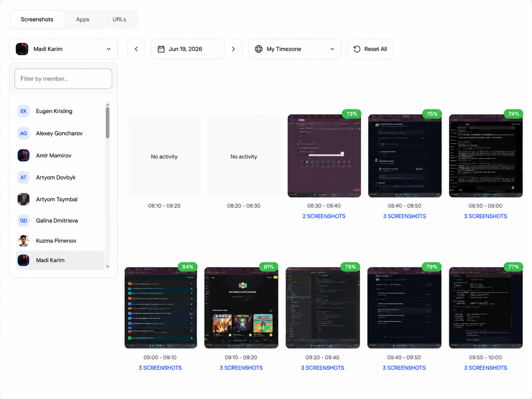Open the 09:00 - 09:10 screenshot thumbnail

tap(161, 308)
